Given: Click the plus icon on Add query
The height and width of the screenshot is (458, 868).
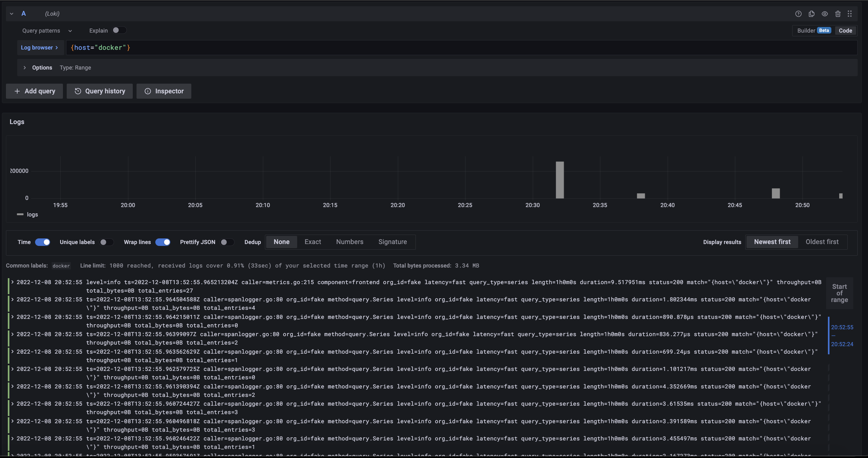Looking at the screenshot, I should pos(17,91).
